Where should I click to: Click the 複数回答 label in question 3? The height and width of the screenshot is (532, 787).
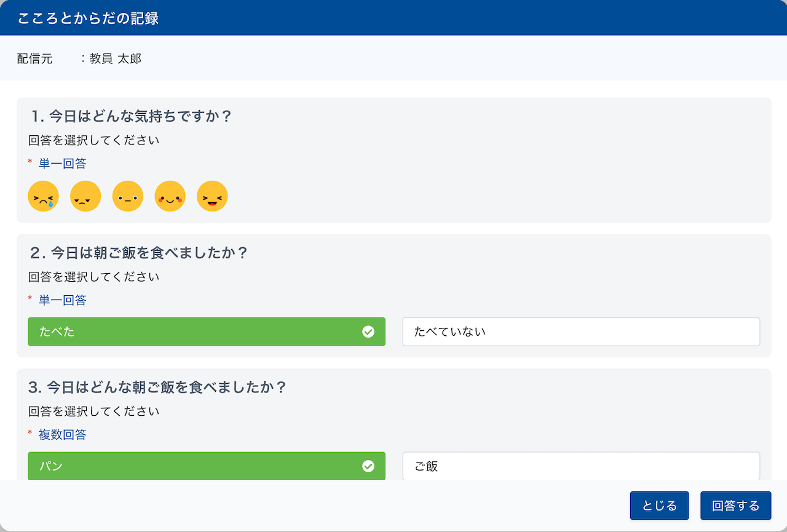[x=63, y=435]
